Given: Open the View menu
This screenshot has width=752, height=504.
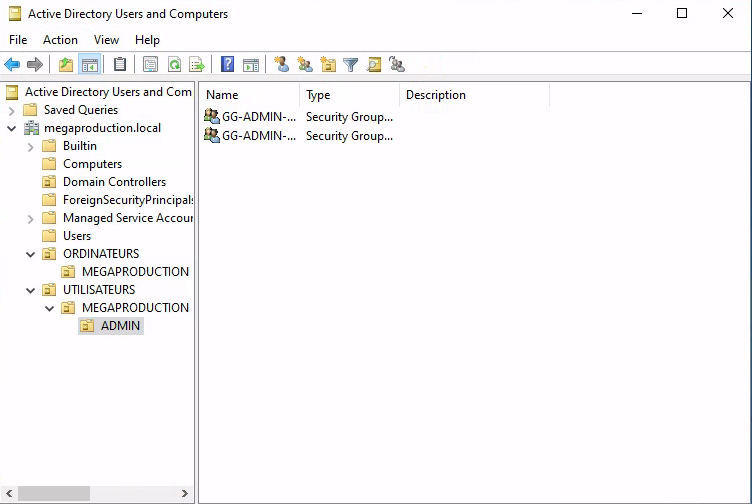Looking at the screenshot, I should (106, 40).
